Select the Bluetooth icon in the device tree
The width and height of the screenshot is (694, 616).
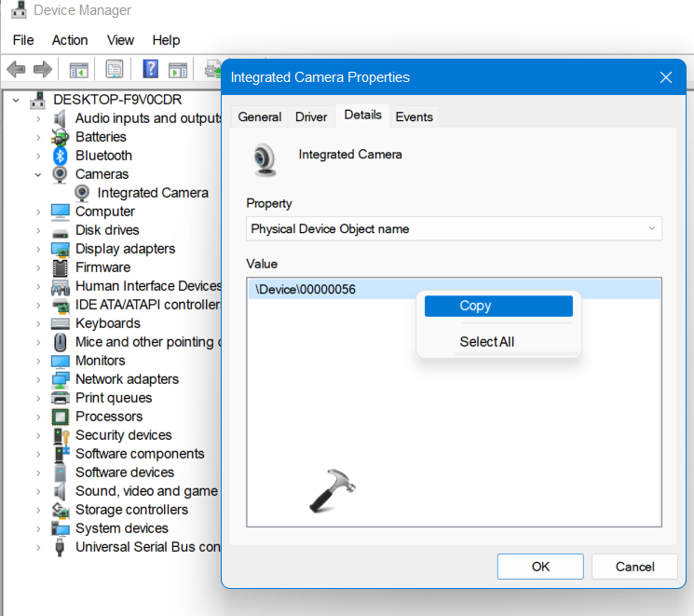[61, 156]
